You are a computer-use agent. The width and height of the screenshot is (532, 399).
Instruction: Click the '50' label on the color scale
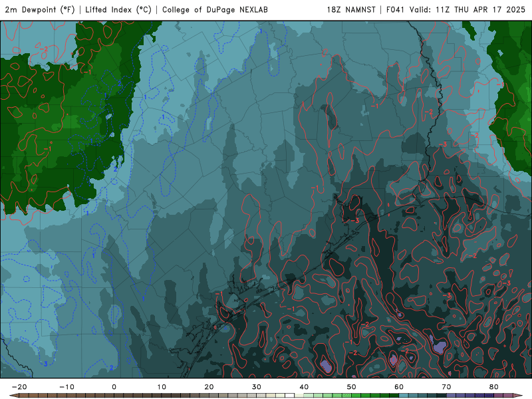(352, 387)
